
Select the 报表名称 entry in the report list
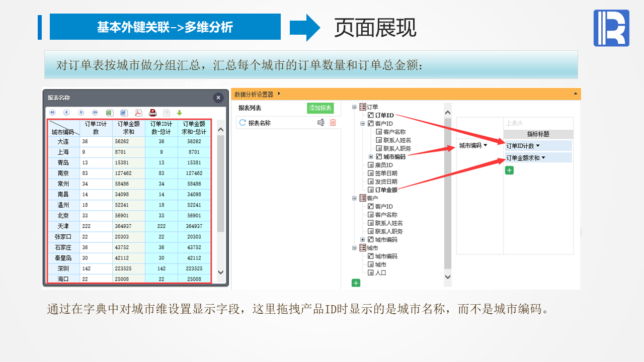[x=260, y=123]
